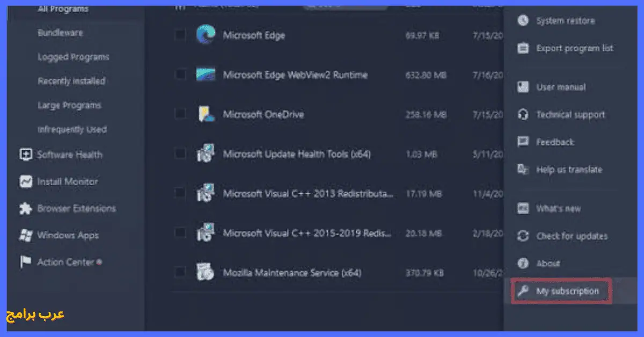Click the Visual C++ 2013 installer icon

[x=205, y=193]
